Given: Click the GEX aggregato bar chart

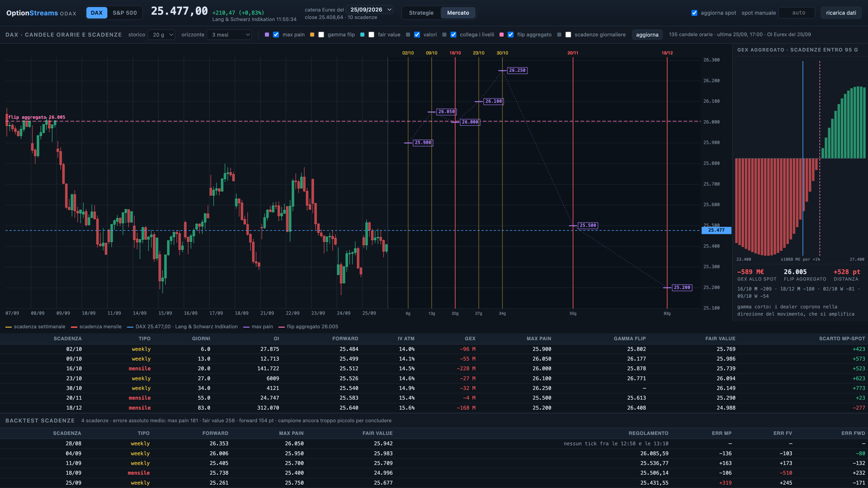Looking at the screenshot, I should pos(800,158).
